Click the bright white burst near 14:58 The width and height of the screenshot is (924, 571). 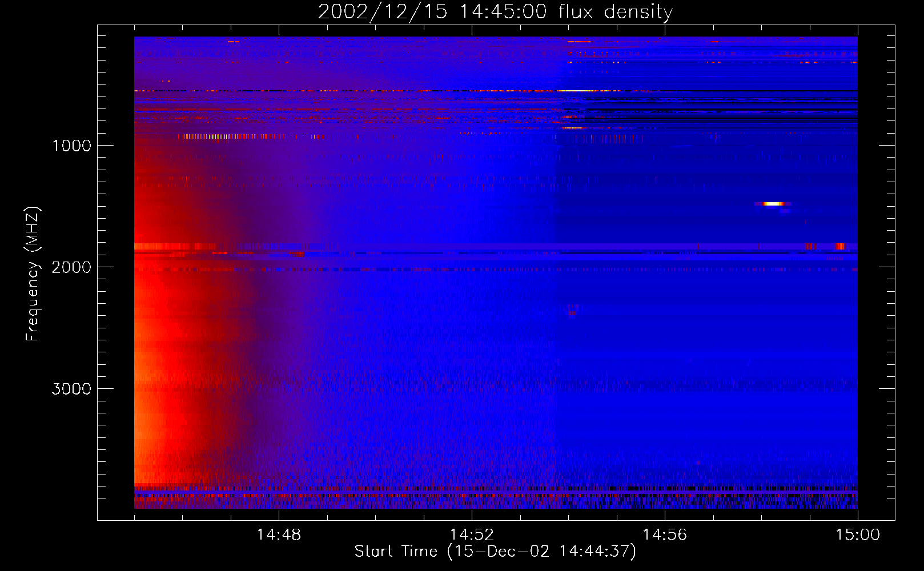pyautogui.click(x=773, y=203)
